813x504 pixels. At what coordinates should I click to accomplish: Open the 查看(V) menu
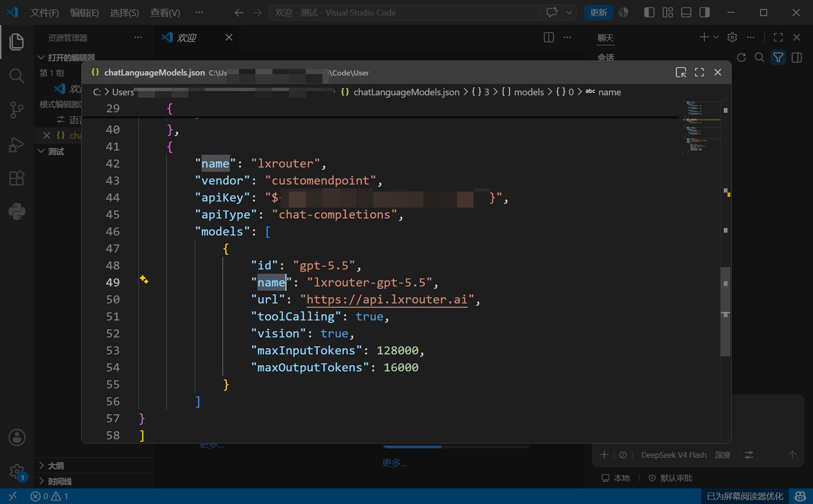coord(165,13)
